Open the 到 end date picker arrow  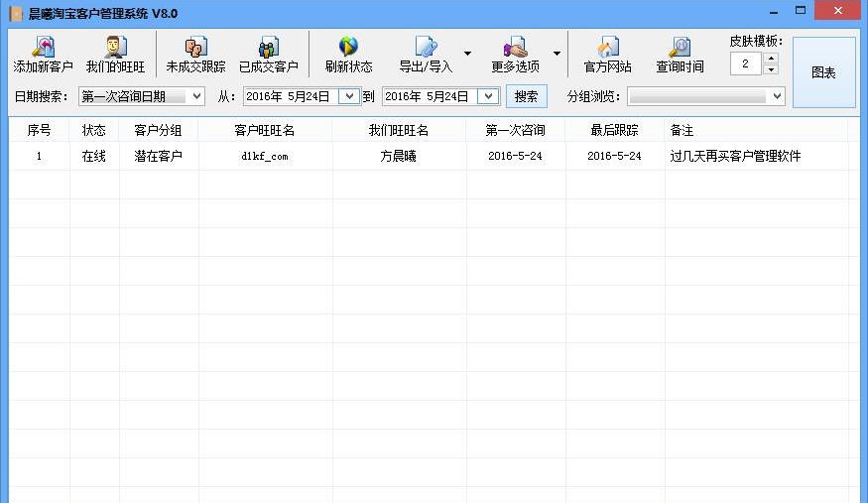pyautogui.click(x=488, y=96)
